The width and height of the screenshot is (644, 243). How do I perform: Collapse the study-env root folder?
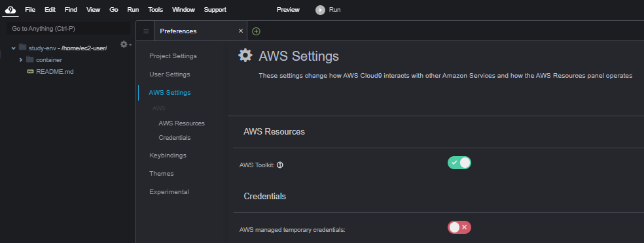[13, 48]
